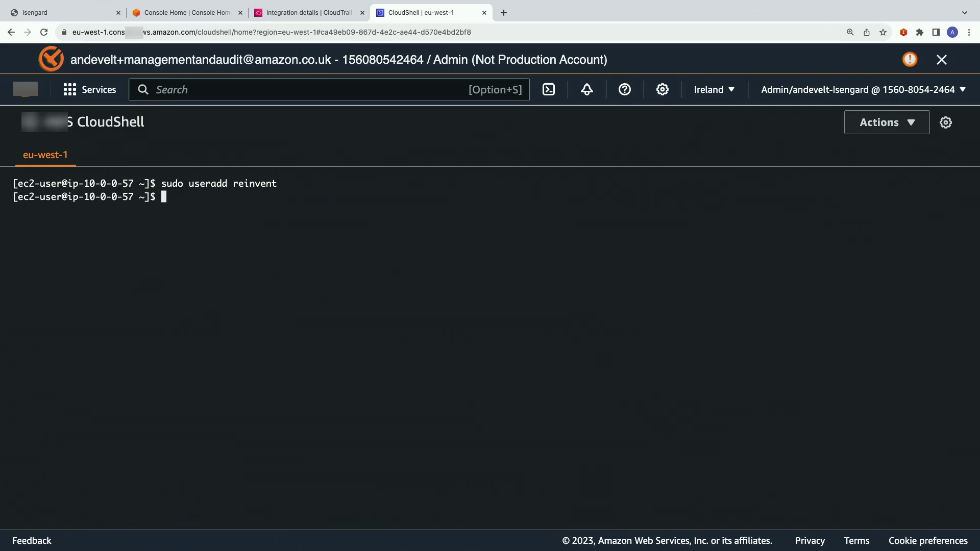Dismiss the Isengard account banner
This screenshot has height=551, width=980.
[x=942, y=60]
